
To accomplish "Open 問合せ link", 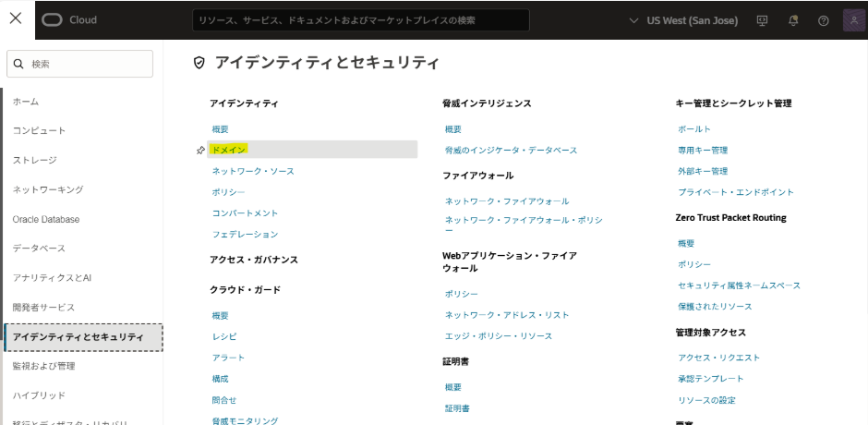I will click(x=224, y=400).
